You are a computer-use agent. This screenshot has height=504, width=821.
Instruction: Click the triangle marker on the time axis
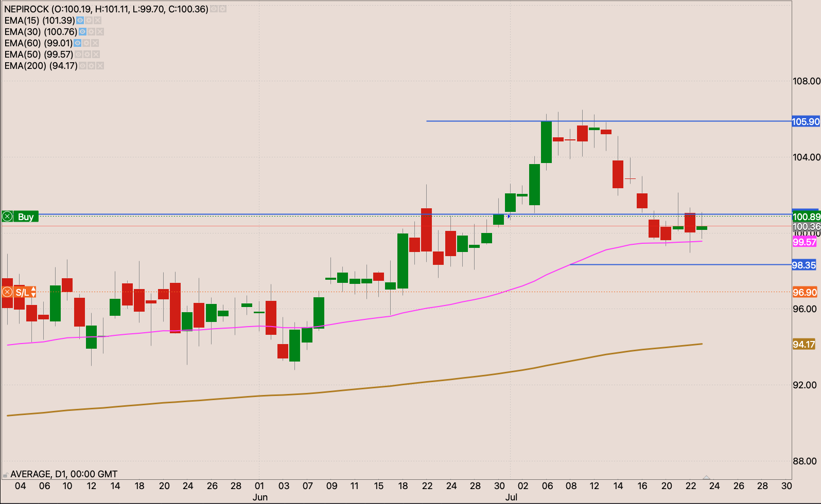coord(706,478)
